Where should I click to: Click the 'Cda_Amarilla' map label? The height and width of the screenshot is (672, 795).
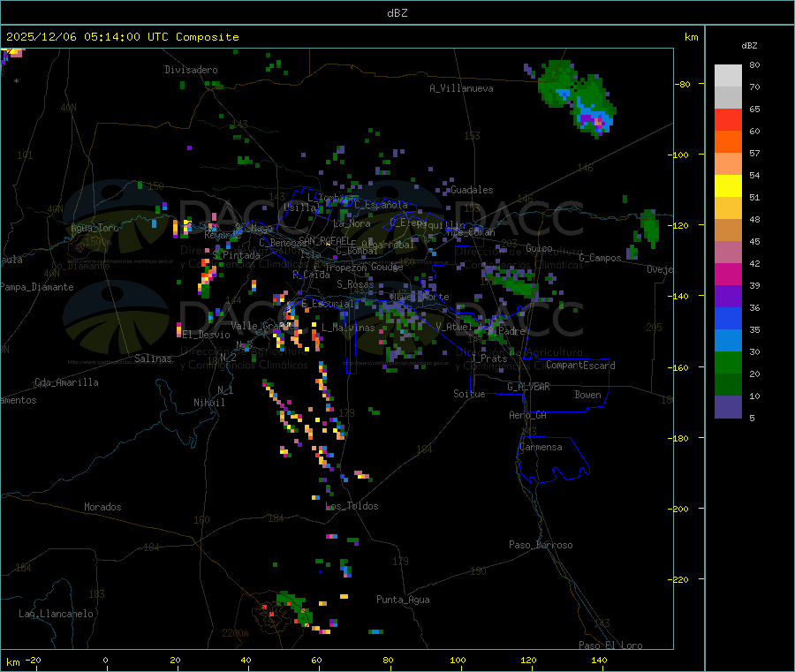coord(66,382)
